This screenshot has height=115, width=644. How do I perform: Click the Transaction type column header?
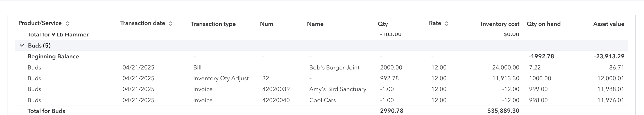213,24
